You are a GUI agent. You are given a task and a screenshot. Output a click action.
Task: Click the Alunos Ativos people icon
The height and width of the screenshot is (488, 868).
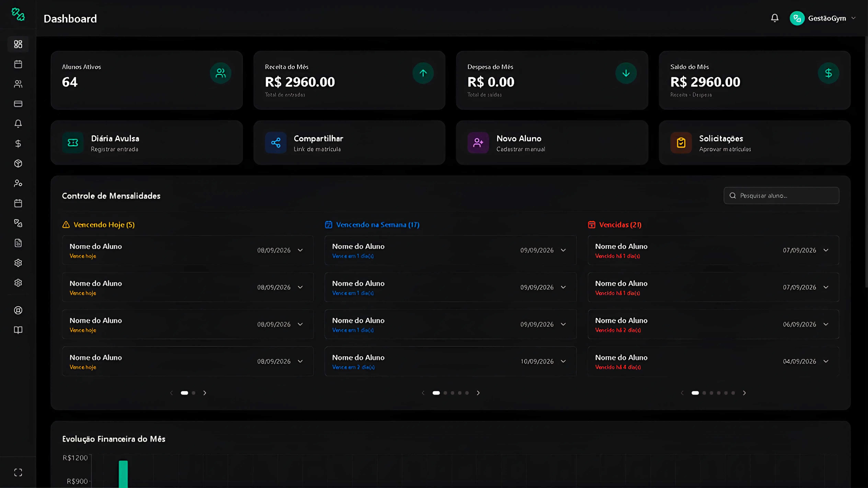[221, 73]
